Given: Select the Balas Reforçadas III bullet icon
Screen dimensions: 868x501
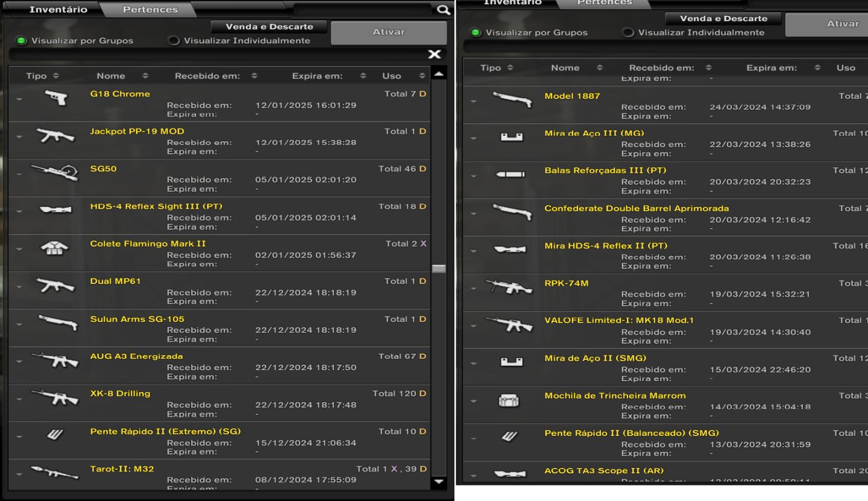Looking at the screenshot, I should point(511,175).
